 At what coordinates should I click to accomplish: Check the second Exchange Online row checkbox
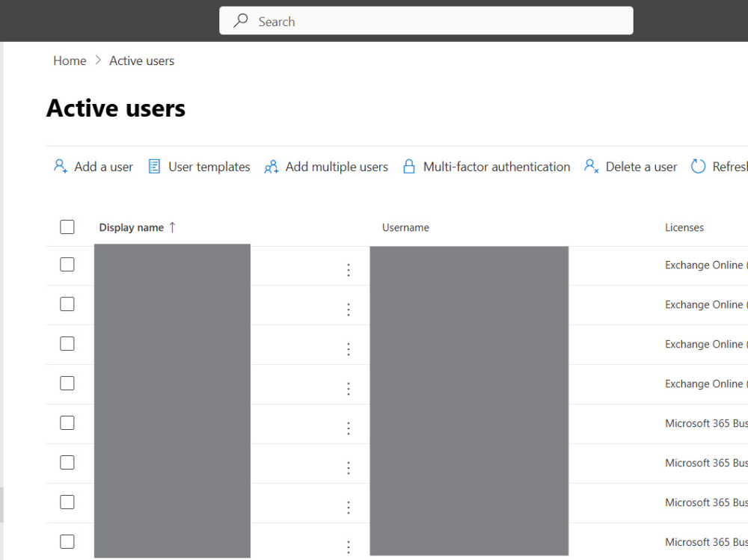click(67, 304)
